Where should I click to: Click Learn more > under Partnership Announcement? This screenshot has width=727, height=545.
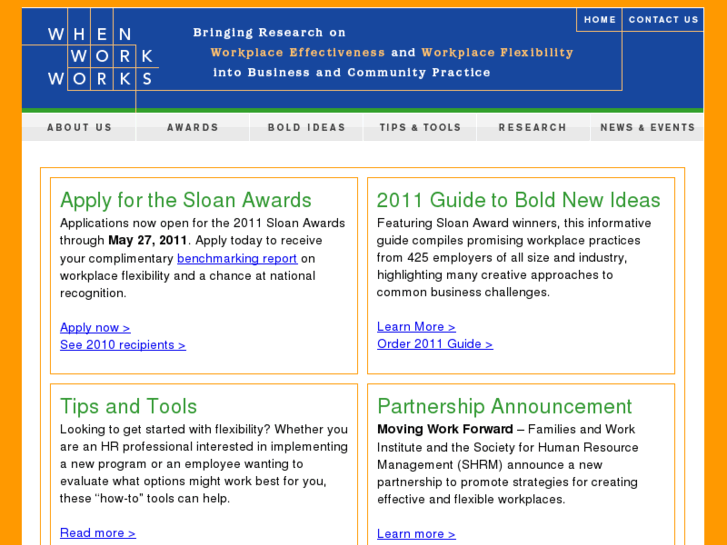point(416,534)
